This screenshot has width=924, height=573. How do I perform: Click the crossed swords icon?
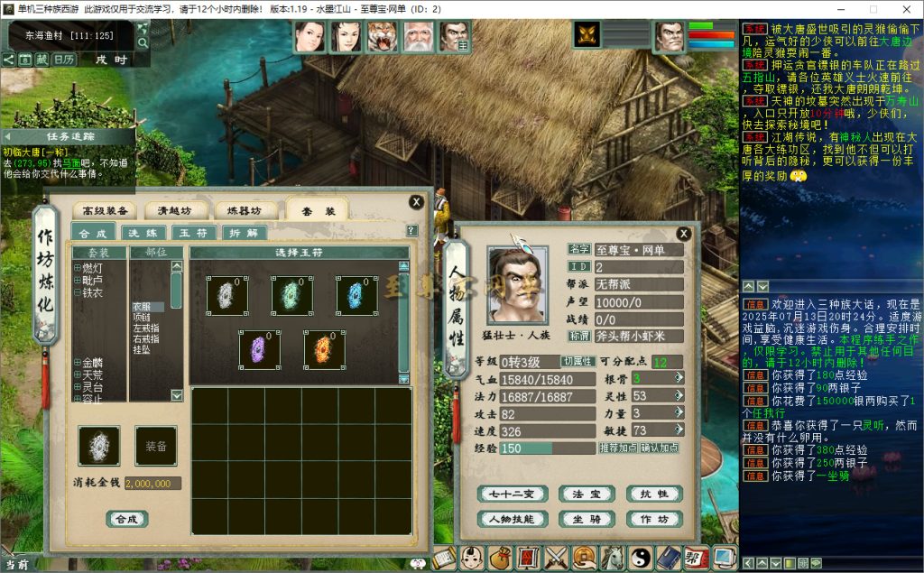[556, 558]
